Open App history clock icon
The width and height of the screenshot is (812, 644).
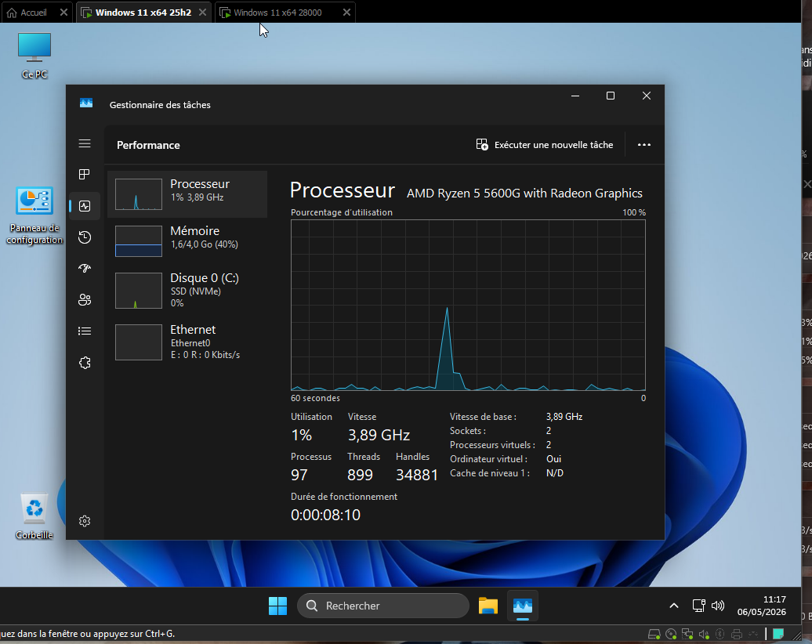tap(85, 237)
